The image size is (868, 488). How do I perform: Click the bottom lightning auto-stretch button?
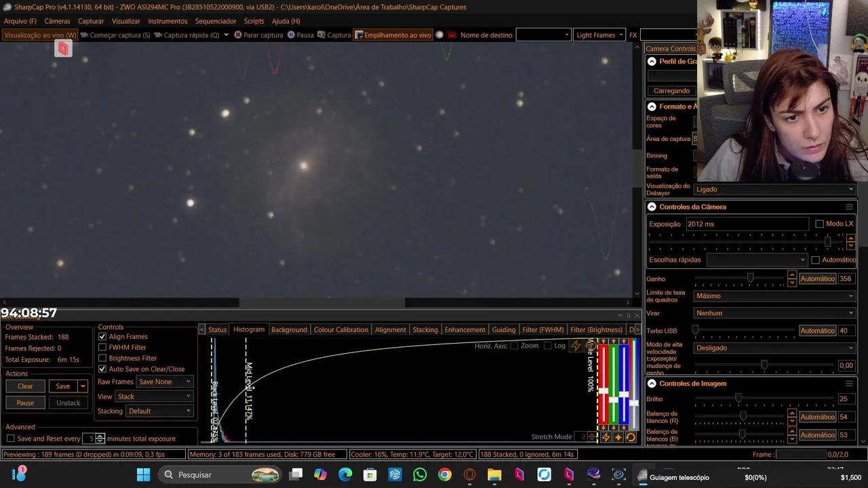click(606, 437)
